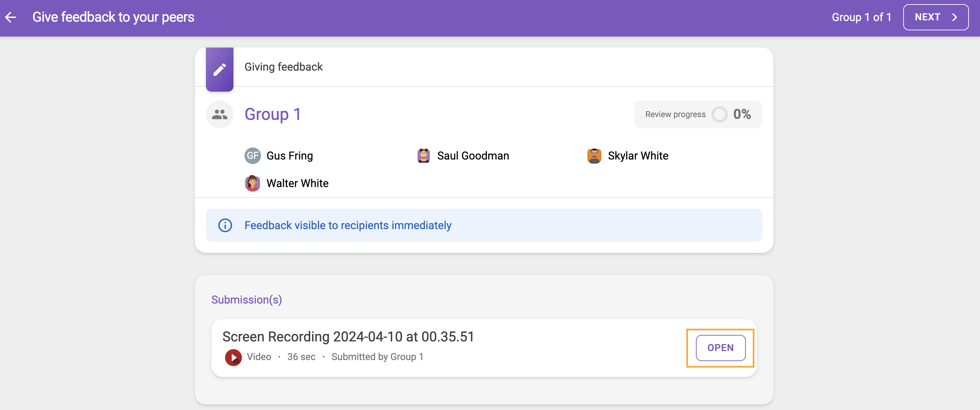Go back using the left arrow icon

pyautogui.click(x=10, y=17)
